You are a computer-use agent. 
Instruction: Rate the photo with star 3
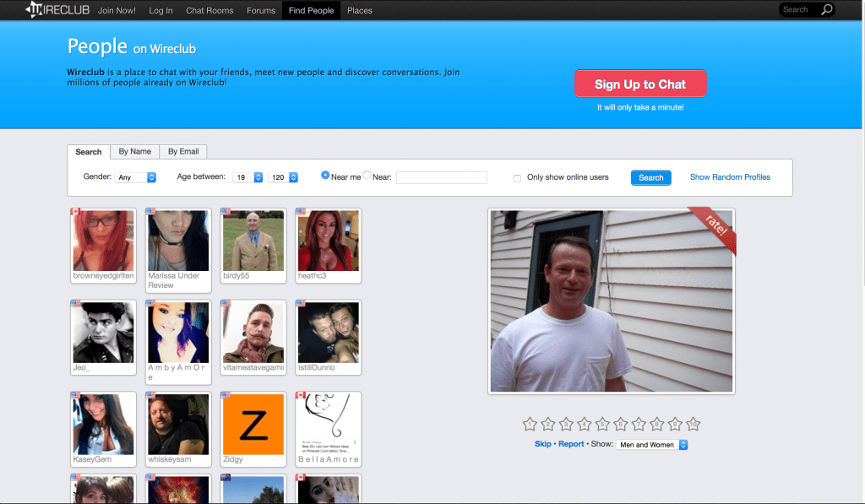[x=566, y=424]
